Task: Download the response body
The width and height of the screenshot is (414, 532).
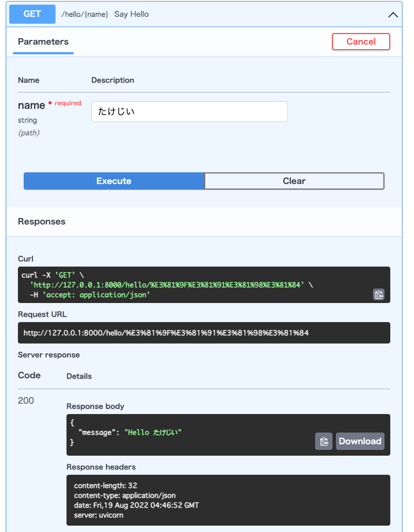Action: click(360, 441)
